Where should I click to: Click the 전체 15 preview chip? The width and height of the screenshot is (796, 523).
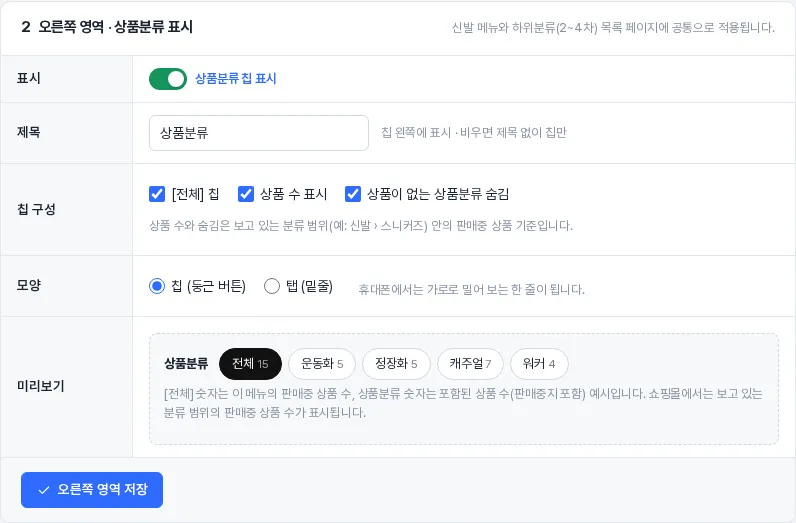point(250,364)
